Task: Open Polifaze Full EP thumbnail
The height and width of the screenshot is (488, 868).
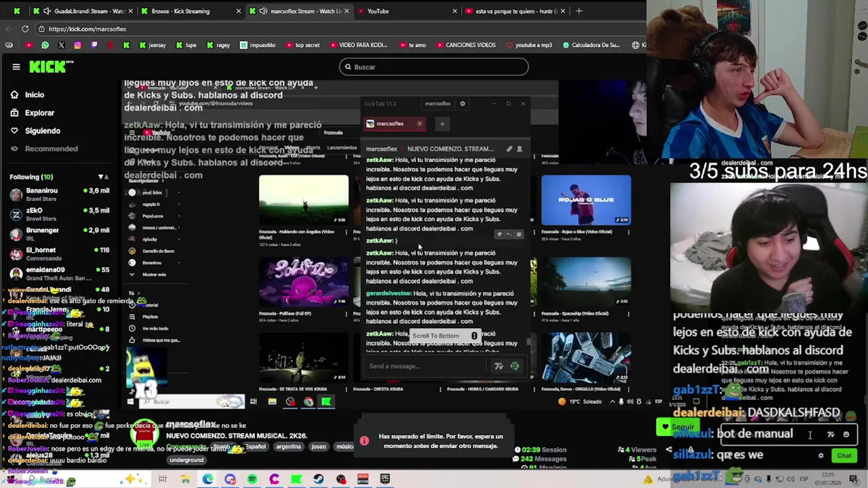Action: coord(304,281)
